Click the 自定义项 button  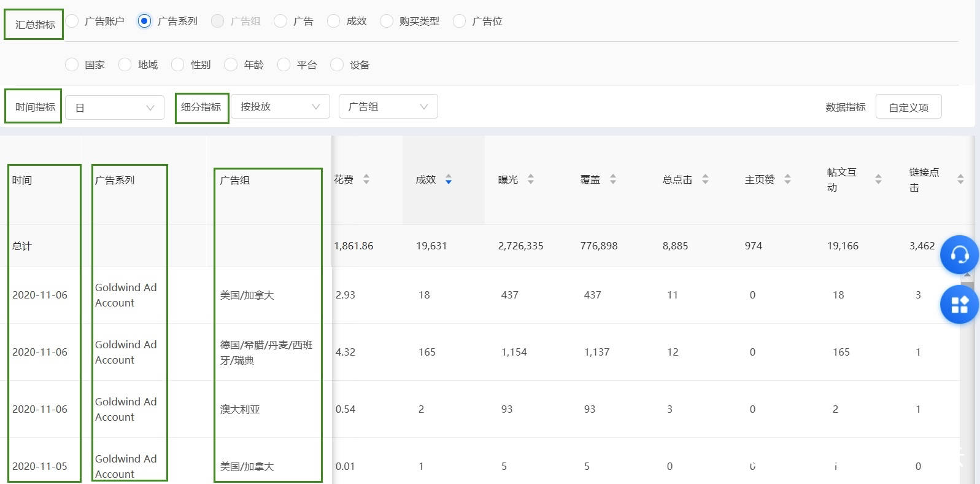(909, 107)
